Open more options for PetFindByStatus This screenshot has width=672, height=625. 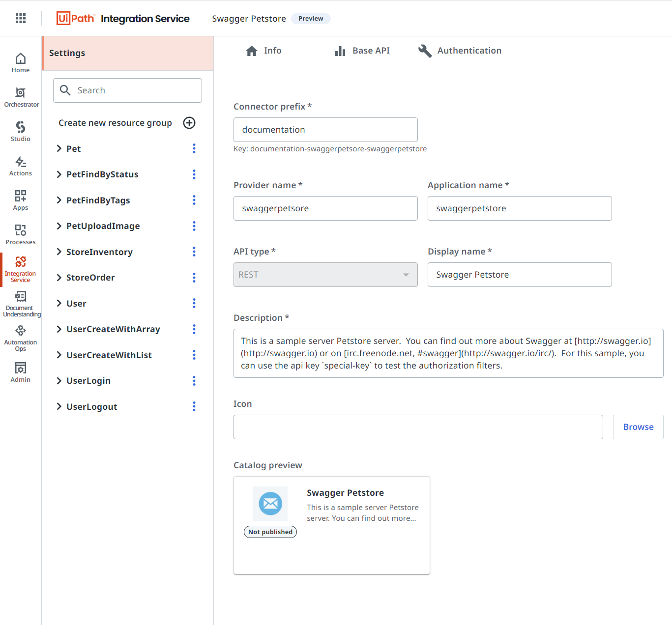point(194,174)
